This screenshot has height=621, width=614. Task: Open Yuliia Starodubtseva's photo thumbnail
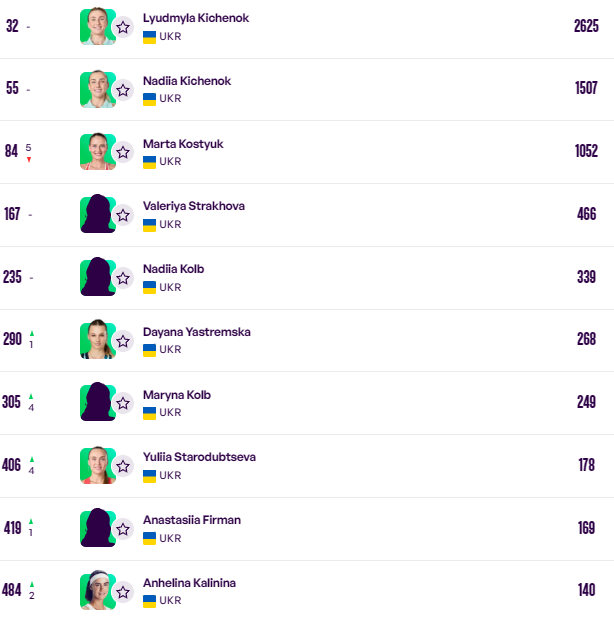point(97,465)
